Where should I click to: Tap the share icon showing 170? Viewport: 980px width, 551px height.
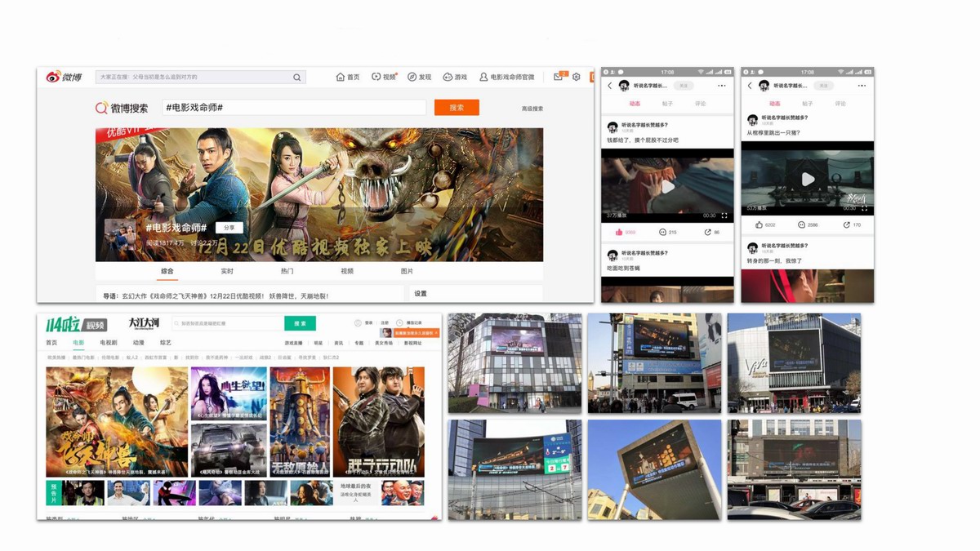846,224
